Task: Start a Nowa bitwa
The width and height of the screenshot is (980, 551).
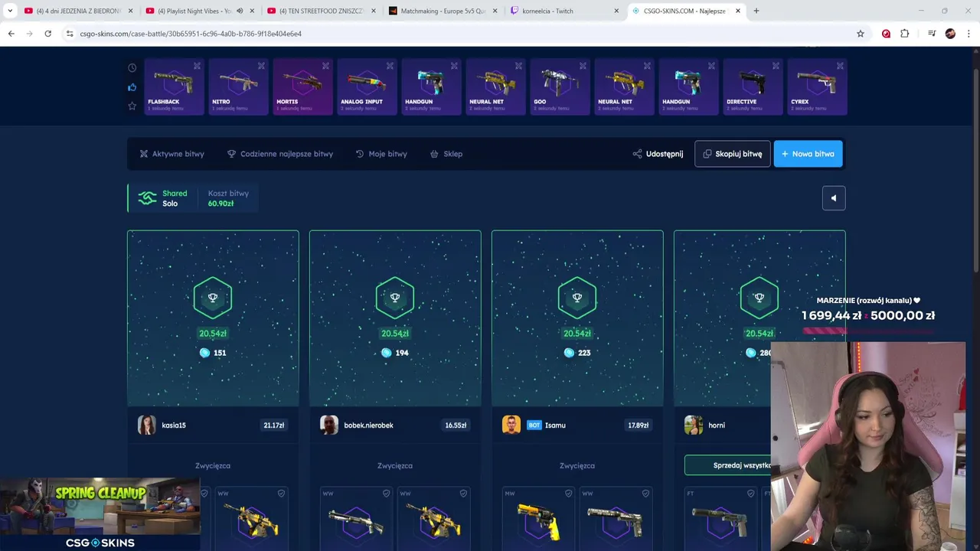Action: click(808, 154)
